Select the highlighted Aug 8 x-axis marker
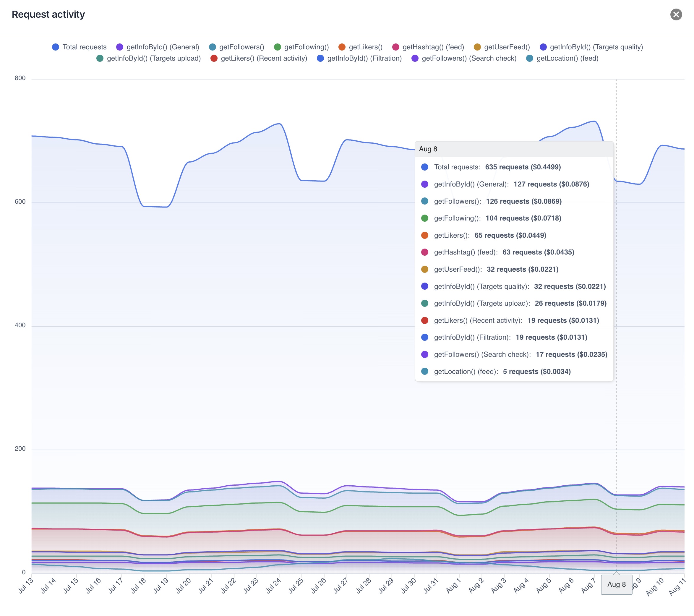Viewport: 694px width, 616px height. (x=617, y=584)
